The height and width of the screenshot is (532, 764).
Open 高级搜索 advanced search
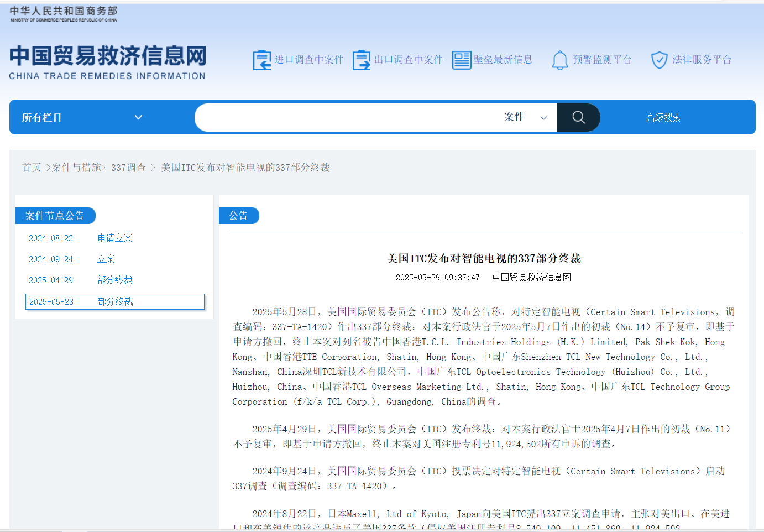pos(663,117)
